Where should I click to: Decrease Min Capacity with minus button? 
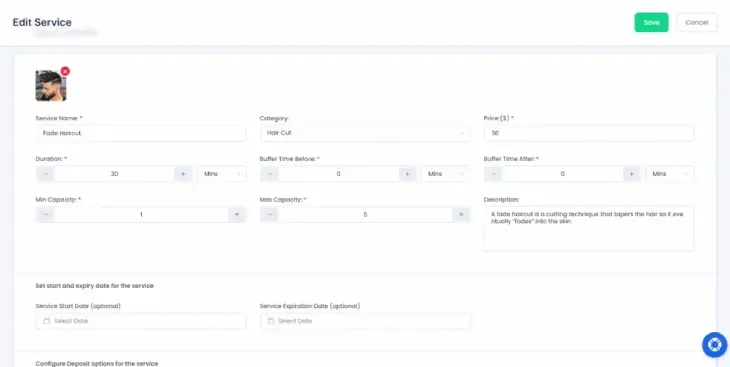pos(46,214)
